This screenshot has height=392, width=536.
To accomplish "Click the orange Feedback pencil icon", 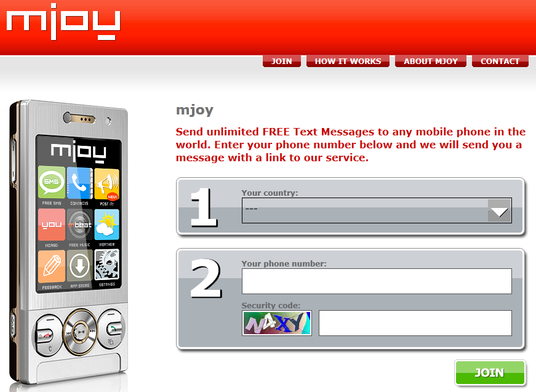I will point(52,266).
